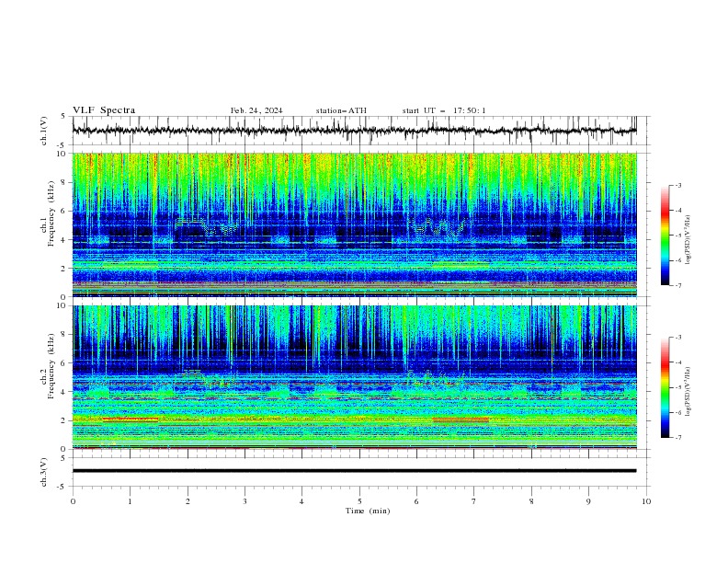Click the "VLF Spectra" title text
This screenshot has width=728, height=563.
(104, 110)
